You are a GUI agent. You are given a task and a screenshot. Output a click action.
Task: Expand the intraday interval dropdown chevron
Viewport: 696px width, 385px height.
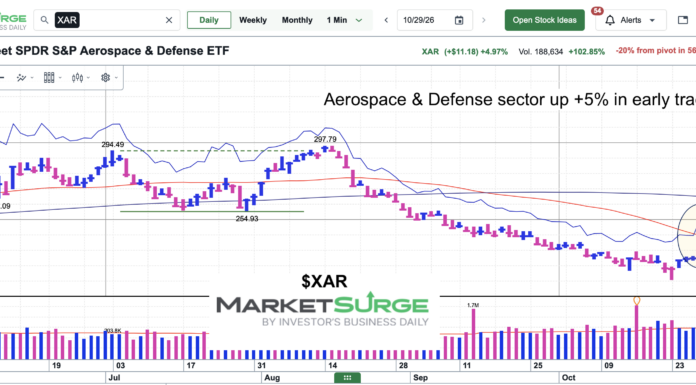click(x=359, y=20)
